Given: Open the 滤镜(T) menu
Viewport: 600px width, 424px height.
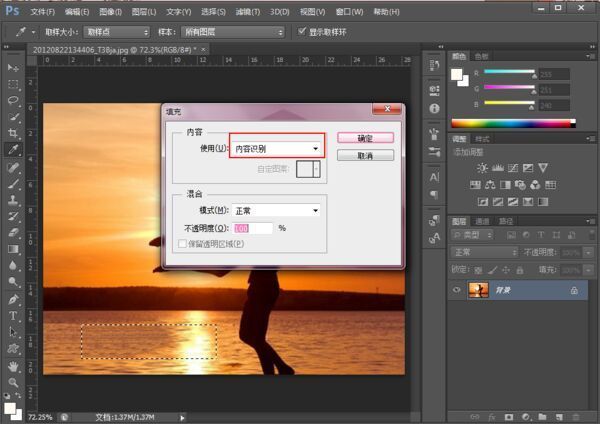Looking at the screenshot, I should tap(248, 12).
